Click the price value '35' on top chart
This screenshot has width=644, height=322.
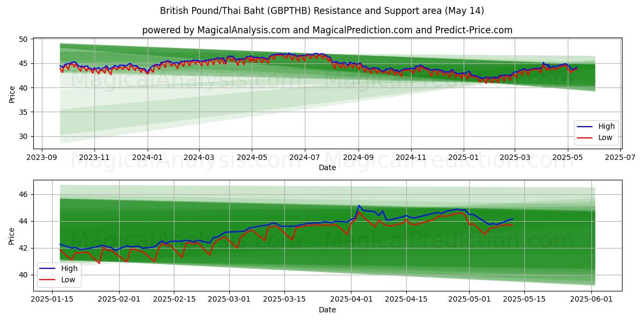pos(25,112)
